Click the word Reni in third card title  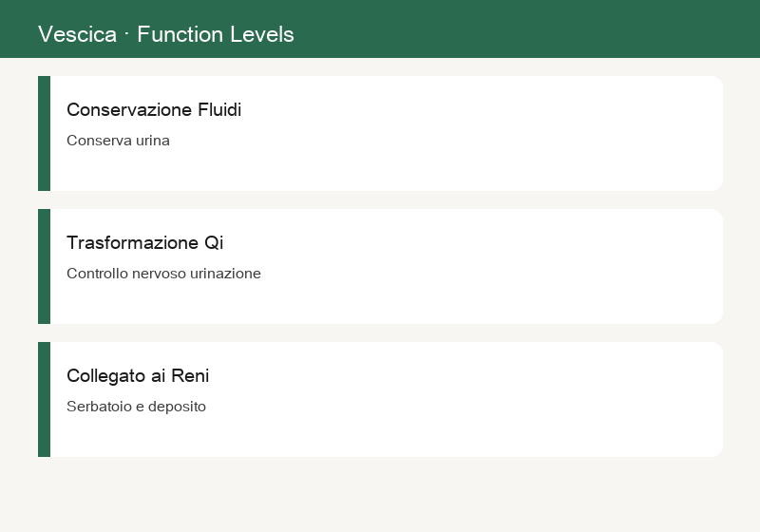[x=189, y=376]
